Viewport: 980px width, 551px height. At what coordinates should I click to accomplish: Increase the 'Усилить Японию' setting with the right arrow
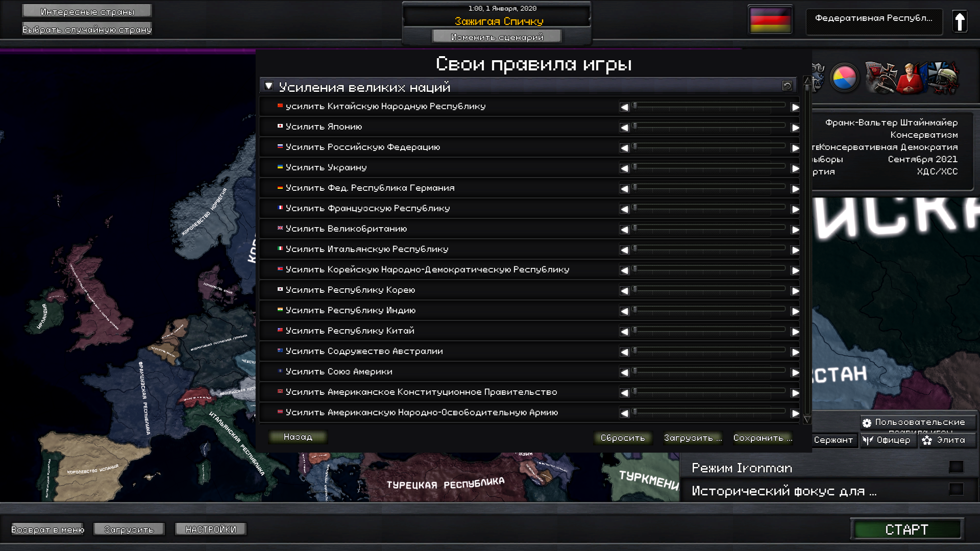[x=795, y=128]
